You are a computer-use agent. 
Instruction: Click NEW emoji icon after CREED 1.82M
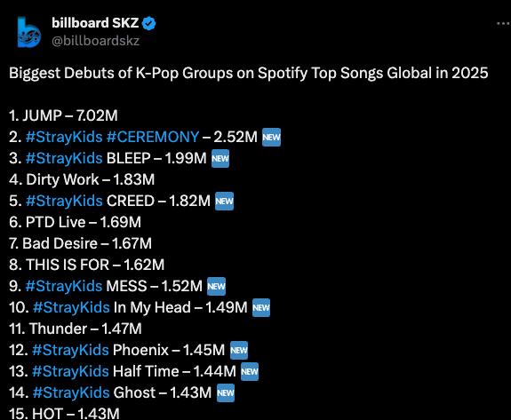tap(224, 202)
